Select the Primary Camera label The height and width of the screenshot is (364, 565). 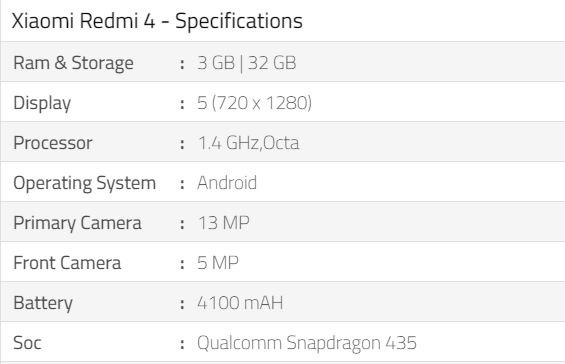(77, 223)
